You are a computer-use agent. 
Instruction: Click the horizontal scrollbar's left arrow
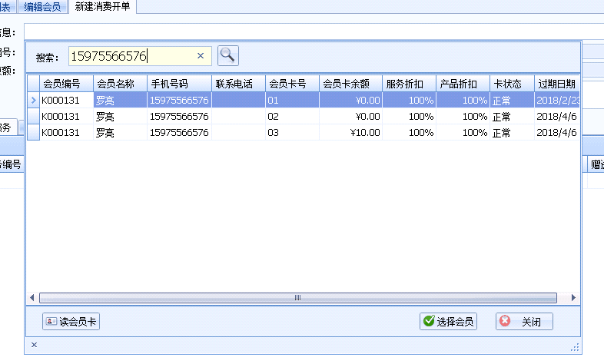click(32, 298)
